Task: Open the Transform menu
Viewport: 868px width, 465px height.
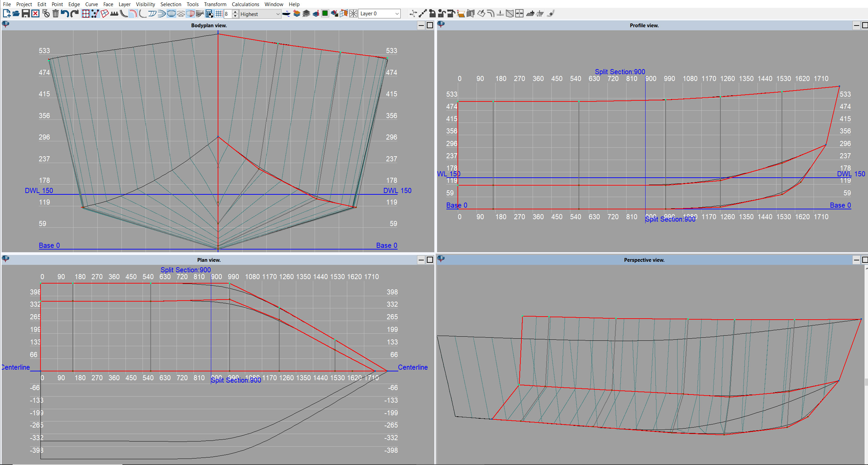Action: [215, 4]
